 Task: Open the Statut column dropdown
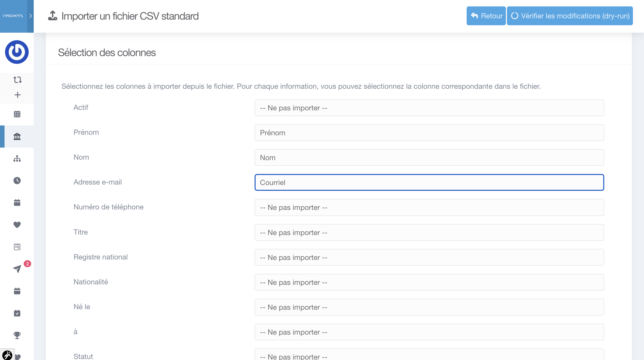[429, 354]
